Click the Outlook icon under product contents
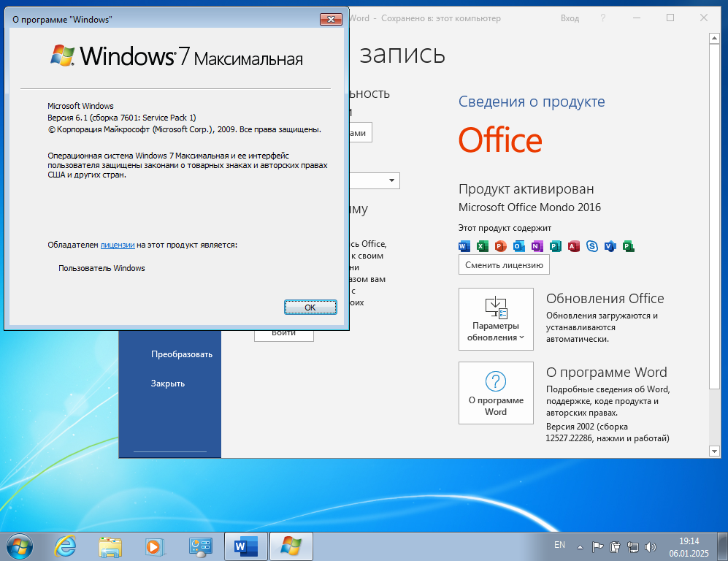This screenshot has width=728, height=561. point(519,246)
